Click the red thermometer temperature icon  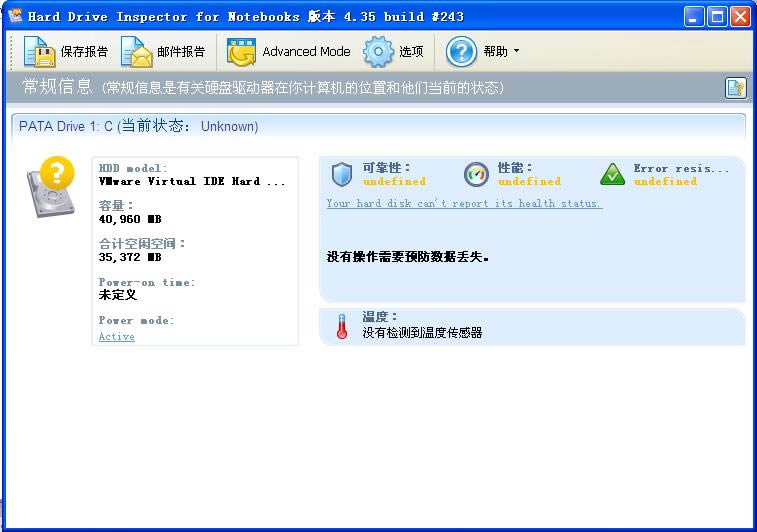[x=342, y=326]
